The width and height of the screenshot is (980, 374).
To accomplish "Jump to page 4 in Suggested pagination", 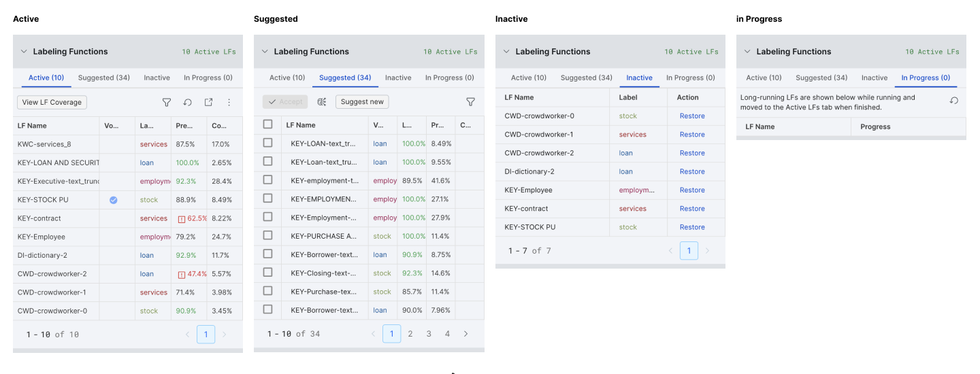I will pos(447,334).
